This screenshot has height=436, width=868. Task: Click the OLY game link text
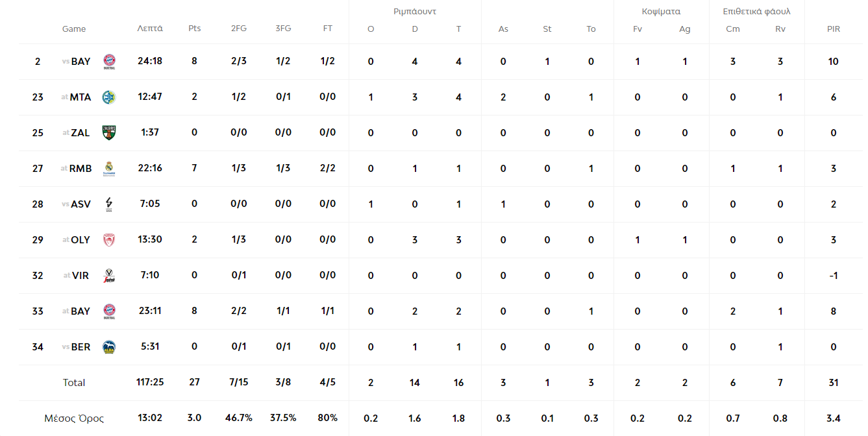pyautogui.click(x=81, y=240)
